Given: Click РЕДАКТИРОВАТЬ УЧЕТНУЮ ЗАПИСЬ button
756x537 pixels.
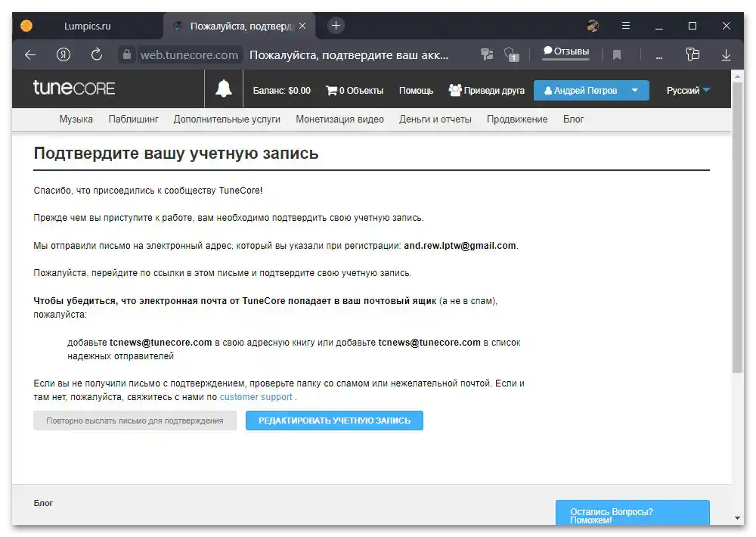Looking at the screenshot, I should (335, 421).
